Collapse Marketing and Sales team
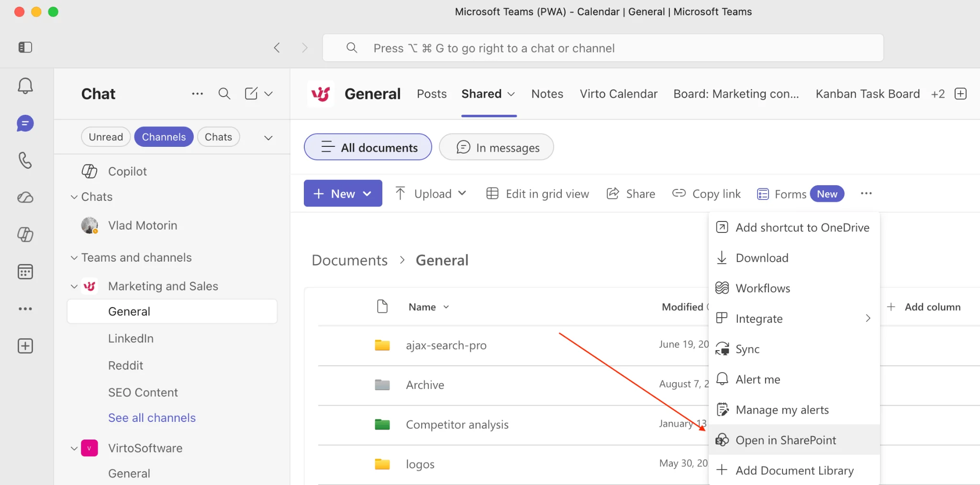Screen dimensions: 980x485 (74, 287)
